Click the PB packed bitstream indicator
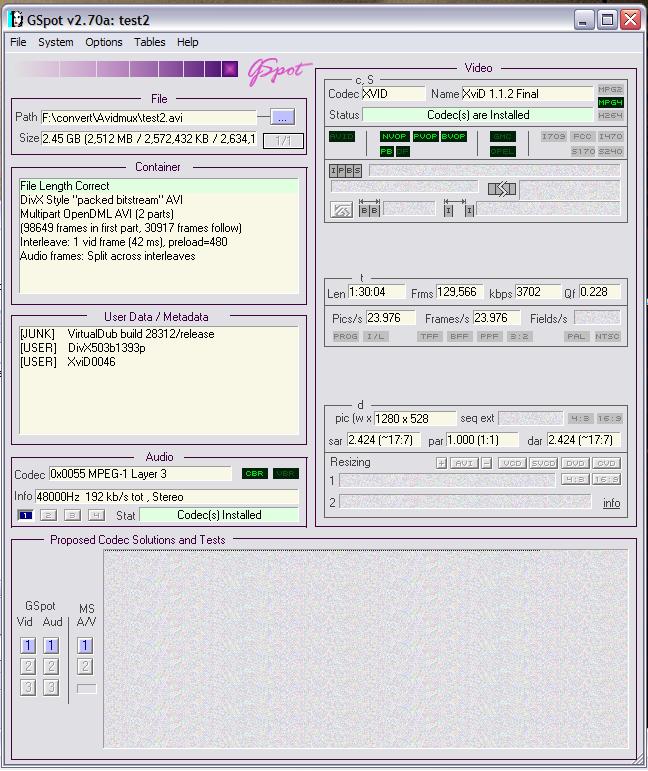Image resolution: width=648 pixels, height=771 pixels. coord(386,151)
